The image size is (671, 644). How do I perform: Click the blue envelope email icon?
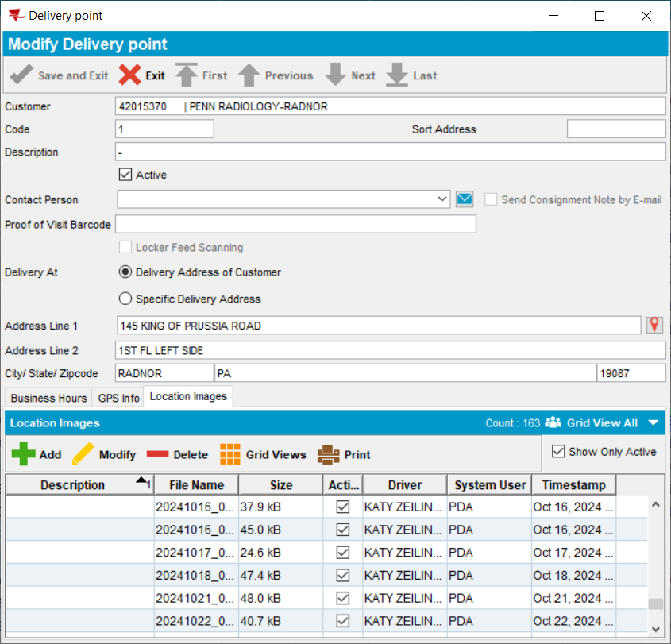tap(465, 199)
